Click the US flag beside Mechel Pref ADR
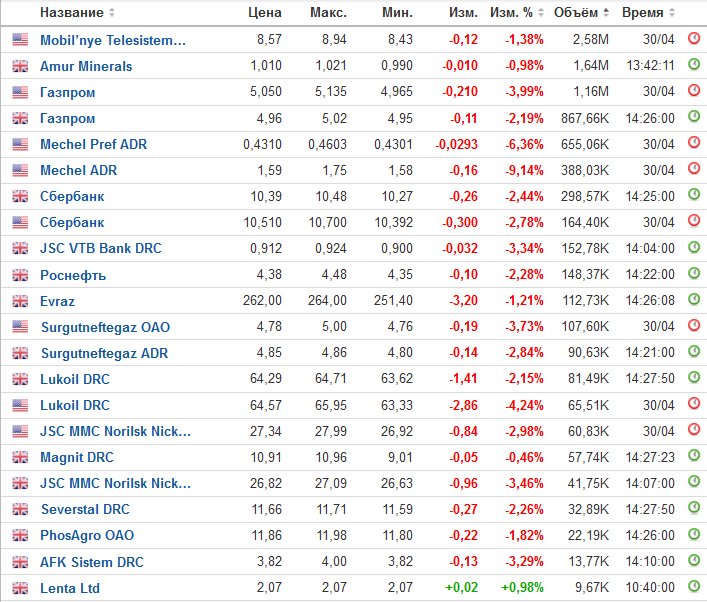 (20, 144)
